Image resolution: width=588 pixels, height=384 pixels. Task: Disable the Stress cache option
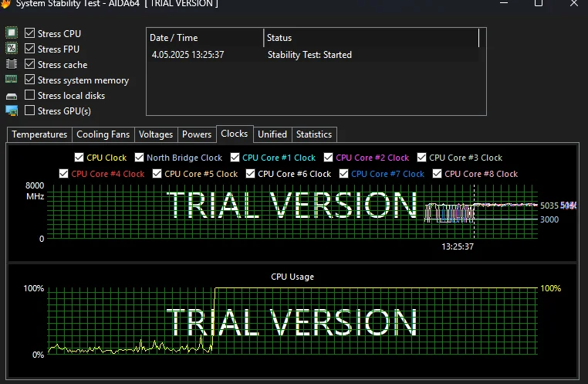click(x=29, y=64)
